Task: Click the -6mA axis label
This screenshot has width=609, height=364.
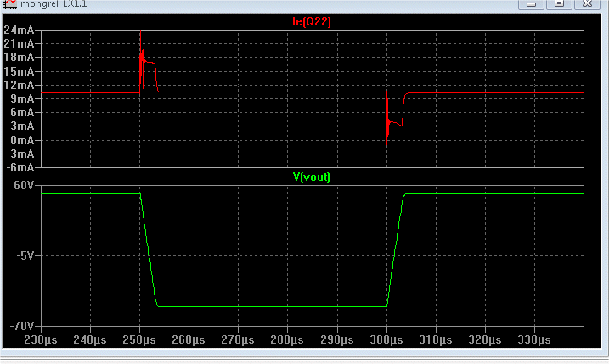Action: pos(20,168)
